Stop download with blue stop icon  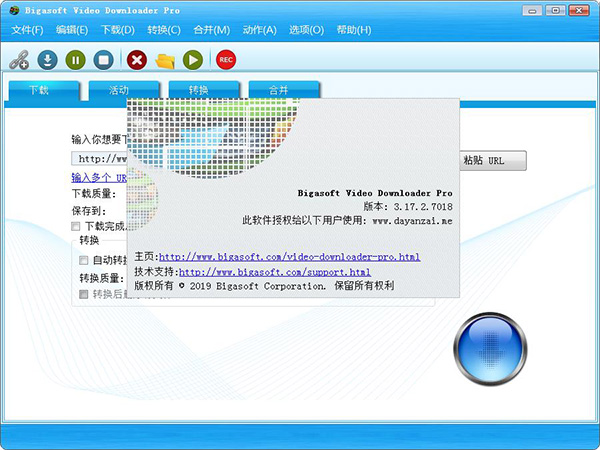coord(104,60)
